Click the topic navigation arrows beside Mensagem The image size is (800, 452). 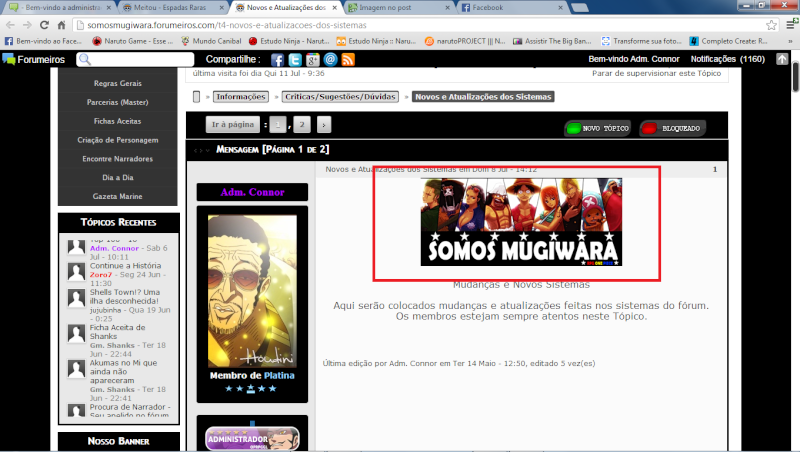pos(202,150)
